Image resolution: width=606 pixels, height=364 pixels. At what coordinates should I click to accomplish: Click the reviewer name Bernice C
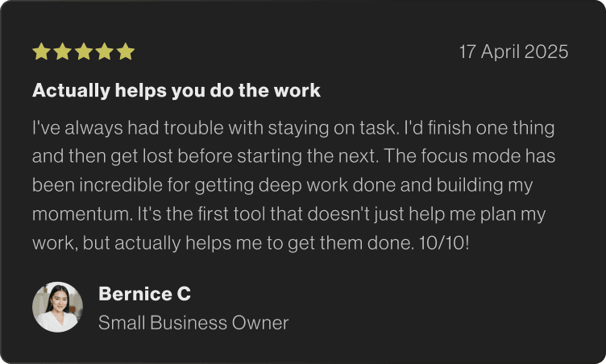point(144,294)
